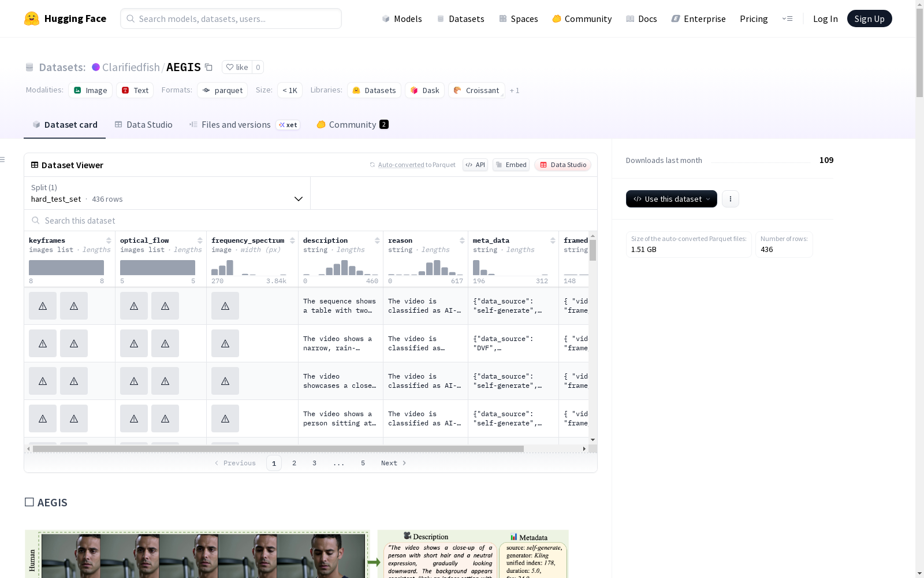Like the AEGIS dataset

pyautogui.click(x=237, y=67)
